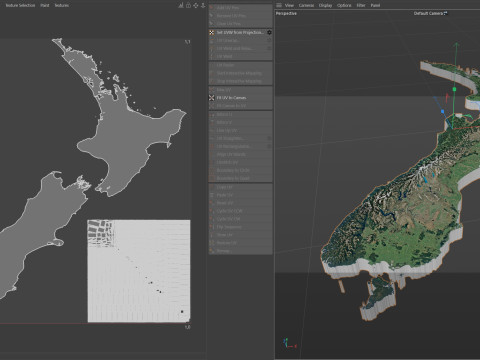The width and height of the screenshot is (480, 360).
Task: Click the Remap command icon
Action: click(212, 251)
